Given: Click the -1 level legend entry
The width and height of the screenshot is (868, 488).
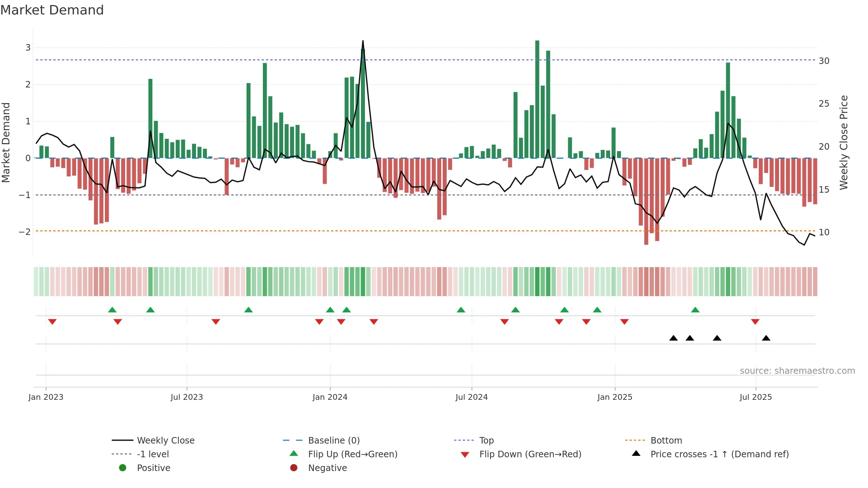Looking at the screenshot, I should pos(140,454).
